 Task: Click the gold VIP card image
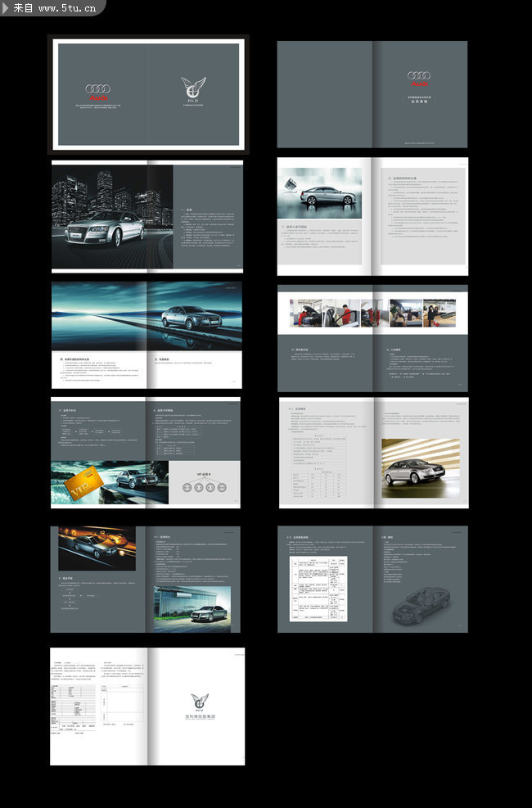(x=83, y=483)
